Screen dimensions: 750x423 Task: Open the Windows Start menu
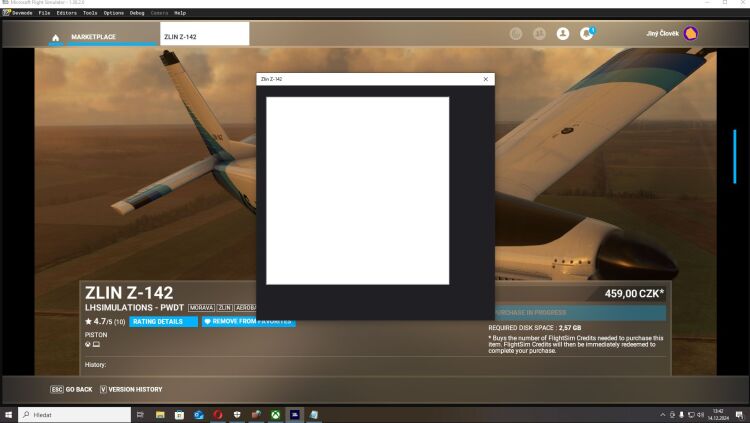point(8,415)
